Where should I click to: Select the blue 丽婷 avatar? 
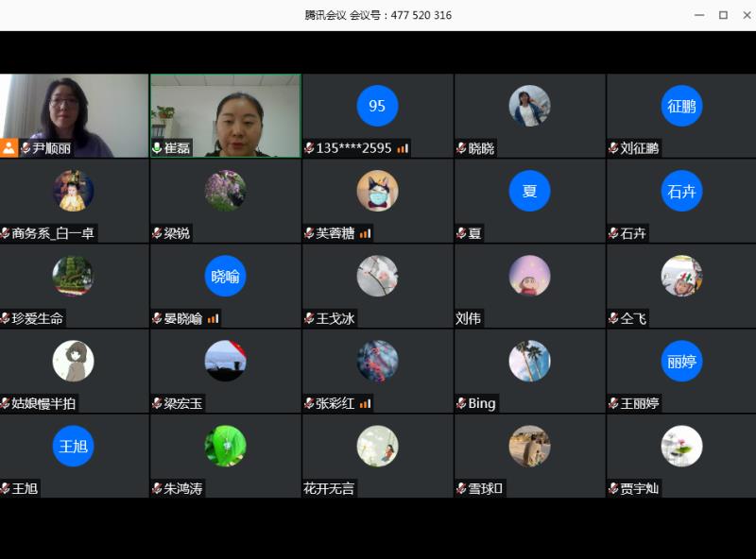[x=681, y=361]
